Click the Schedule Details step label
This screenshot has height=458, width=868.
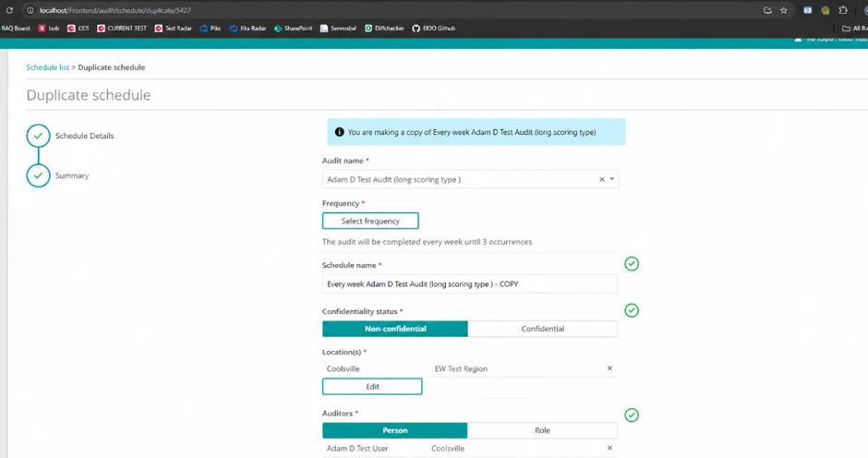pos(85,136)
